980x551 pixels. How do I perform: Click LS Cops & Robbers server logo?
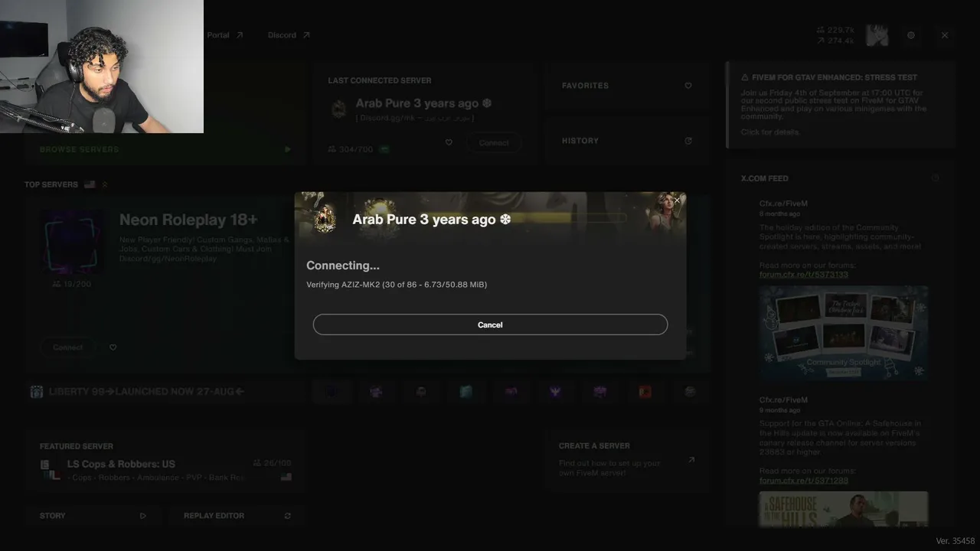(51, 470)
